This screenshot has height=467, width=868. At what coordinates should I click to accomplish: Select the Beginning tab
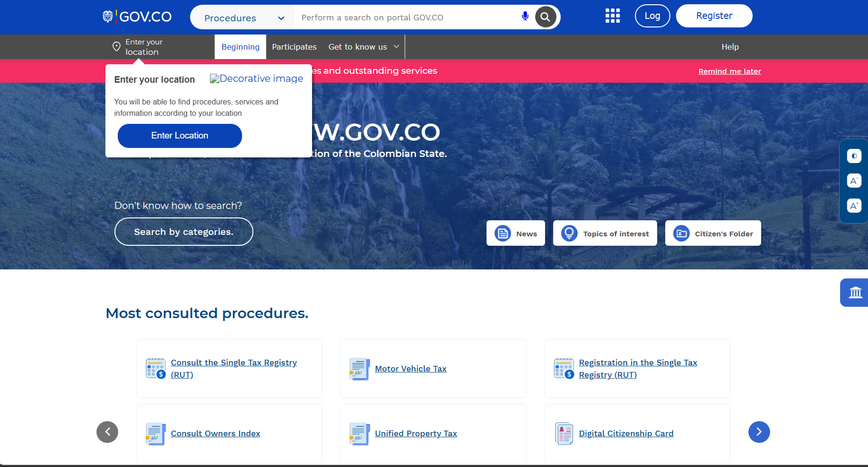pos(240,47)
